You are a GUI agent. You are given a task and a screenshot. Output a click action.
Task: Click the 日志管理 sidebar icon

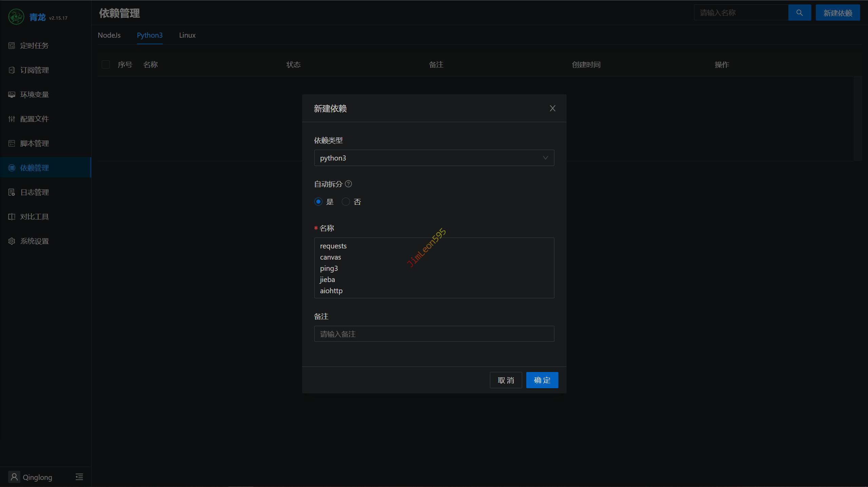click(x=12, y=192)
